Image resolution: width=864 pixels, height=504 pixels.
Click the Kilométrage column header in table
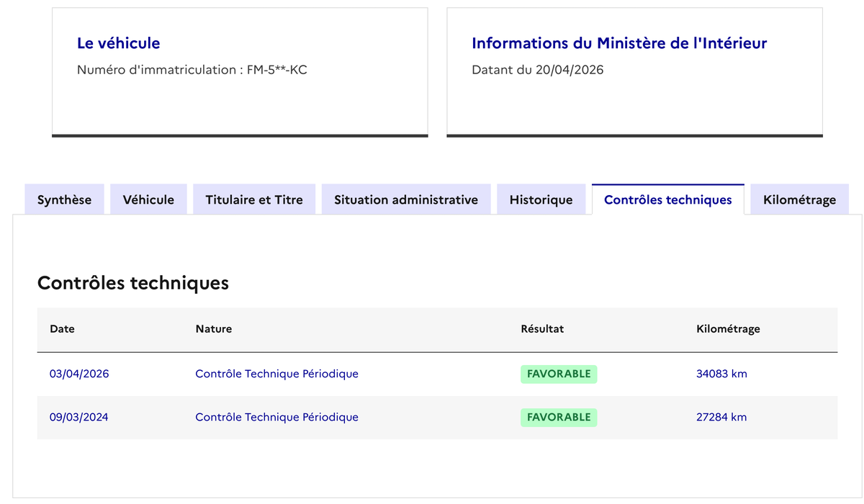pyautogui.click(x=728, y=329)
